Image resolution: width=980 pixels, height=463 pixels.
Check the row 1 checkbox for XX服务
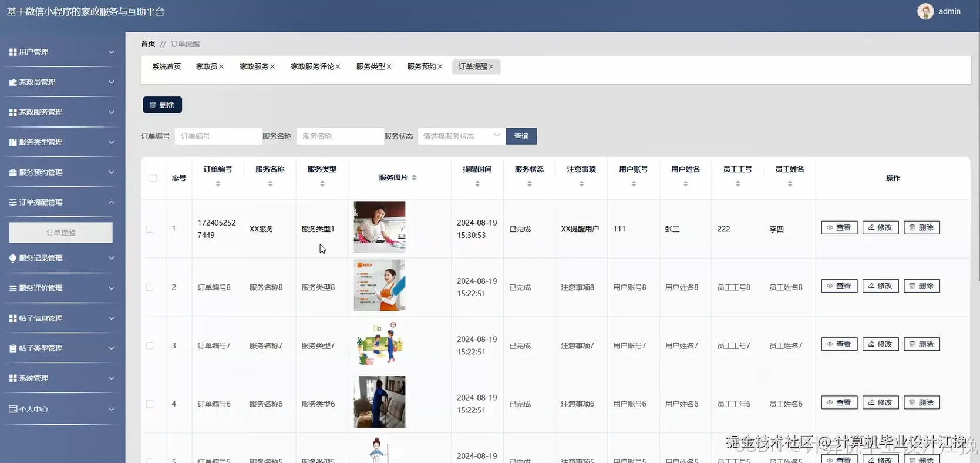point(150,229)
